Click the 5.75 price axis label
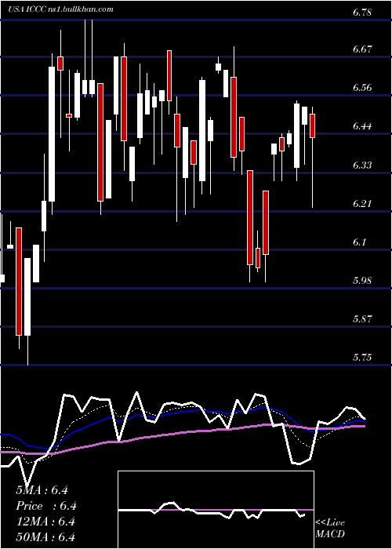This screenshot has height=549, width=392. click(361, 358)
